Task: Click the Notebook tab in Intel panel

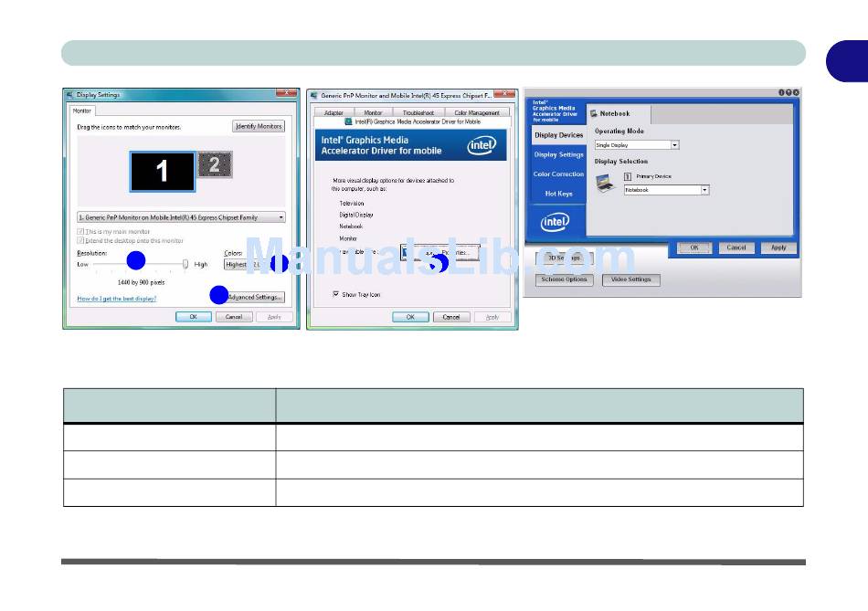Action: 619,113
